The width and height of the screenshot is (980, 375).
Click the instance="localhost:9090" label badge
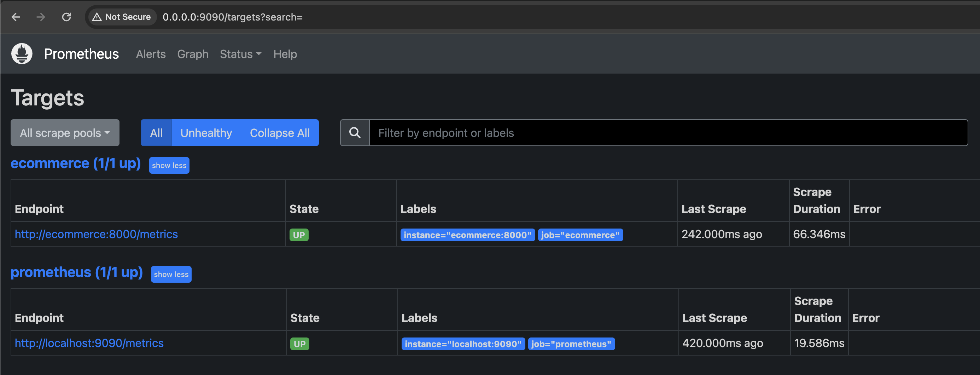pyautogui.click(x=463, y=344)
